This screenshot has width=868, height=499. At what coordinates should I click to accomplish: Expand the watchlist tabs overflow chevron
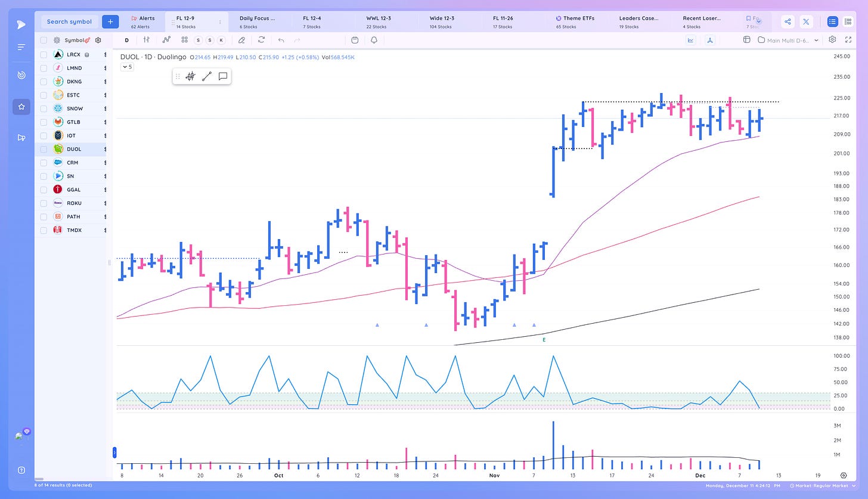(x=758, y=20)
